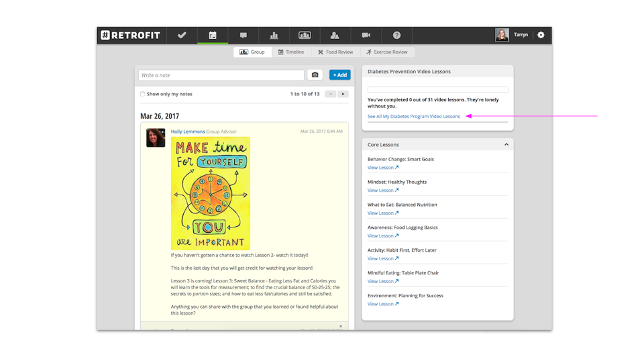The height and width of the screenshot is (361, 644).
Task: Collapse the Core Lessons panel
Action: point(506,145)
